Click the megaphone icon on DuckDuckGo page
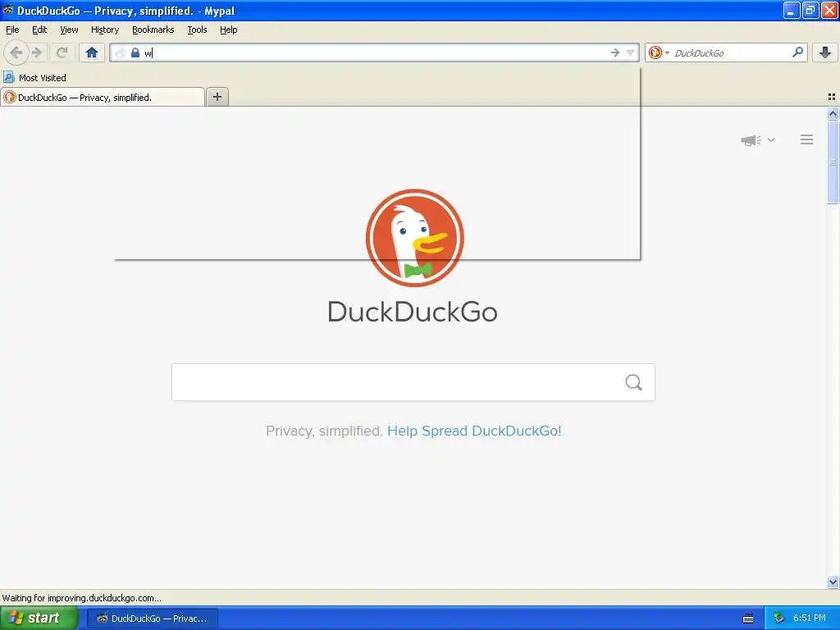Screen dimensions: 840x630 751,140
